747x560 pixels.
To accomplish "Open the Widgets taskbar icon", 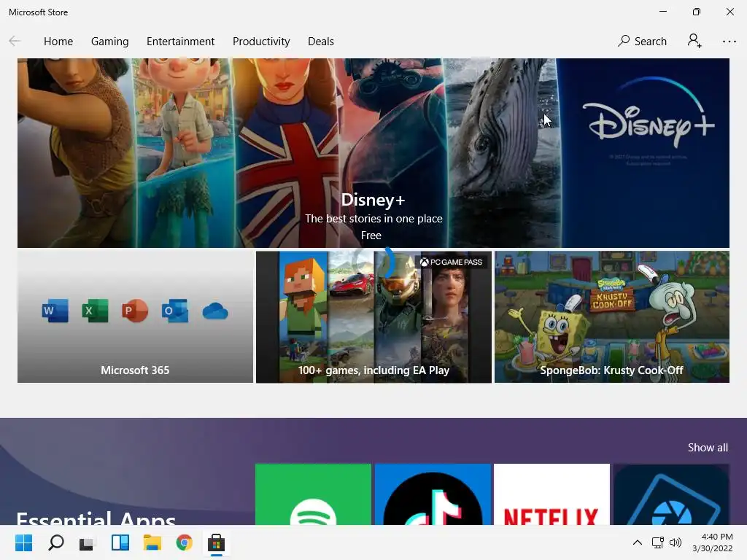I will [x=120, y=542].
